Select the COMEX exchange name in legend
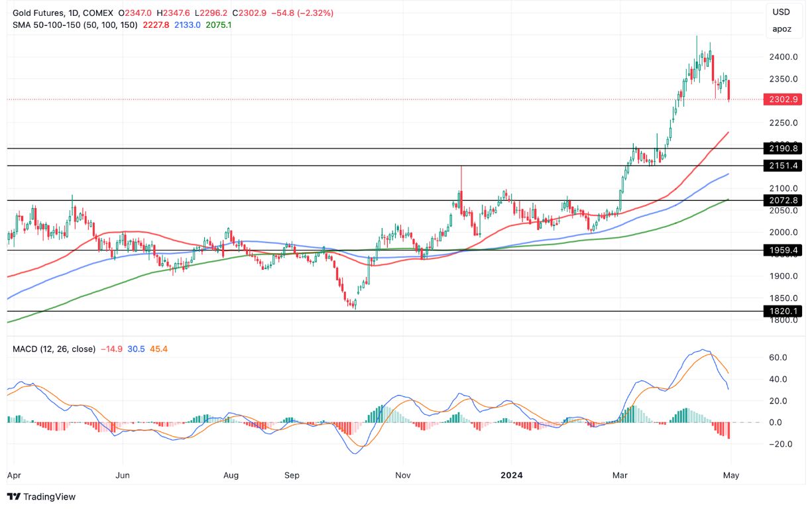 pyautogui.click(x=99, y=12)
